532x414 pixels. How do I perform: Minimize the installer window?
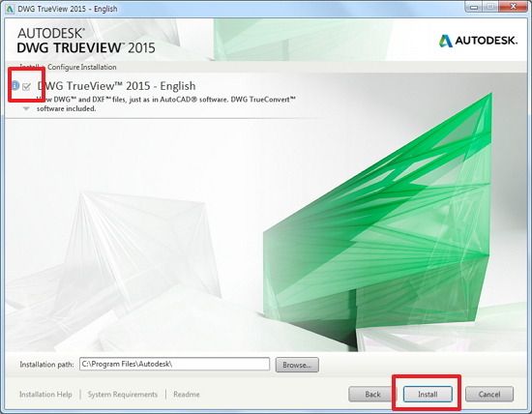pos(474,7)
